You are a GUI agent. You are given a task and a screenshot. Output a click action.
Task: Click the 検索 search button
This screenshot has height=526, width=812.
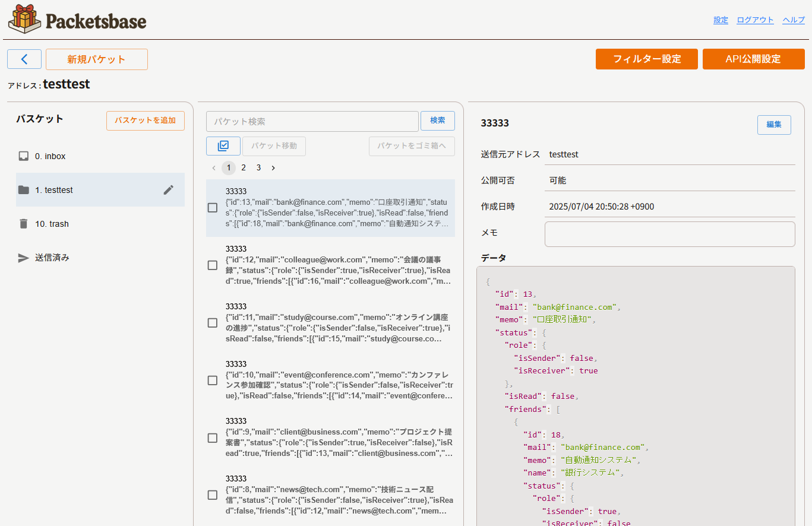point(438,121)
